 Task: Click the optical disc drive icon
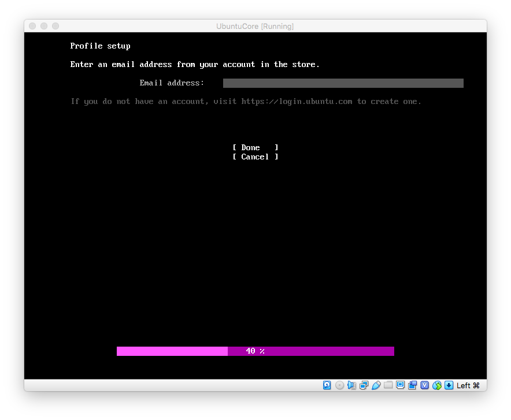coord(339,385)
